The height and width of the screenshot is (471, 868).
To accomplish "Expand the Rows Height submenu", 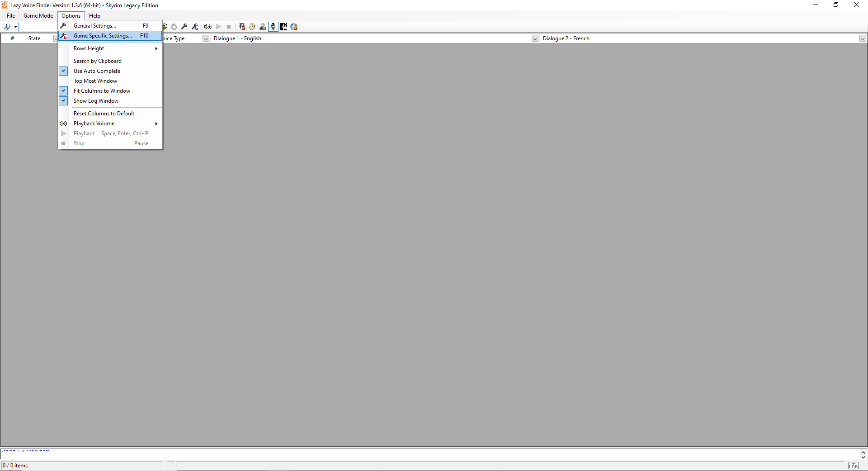I will coord(110,48).
